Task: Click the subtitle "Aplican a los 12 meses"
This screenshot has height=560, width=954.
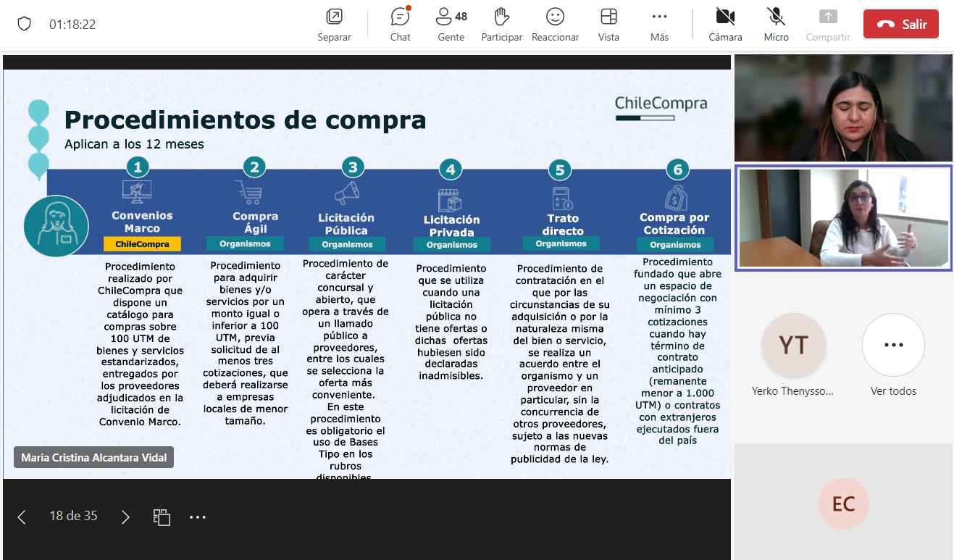Action: [134, 144]
